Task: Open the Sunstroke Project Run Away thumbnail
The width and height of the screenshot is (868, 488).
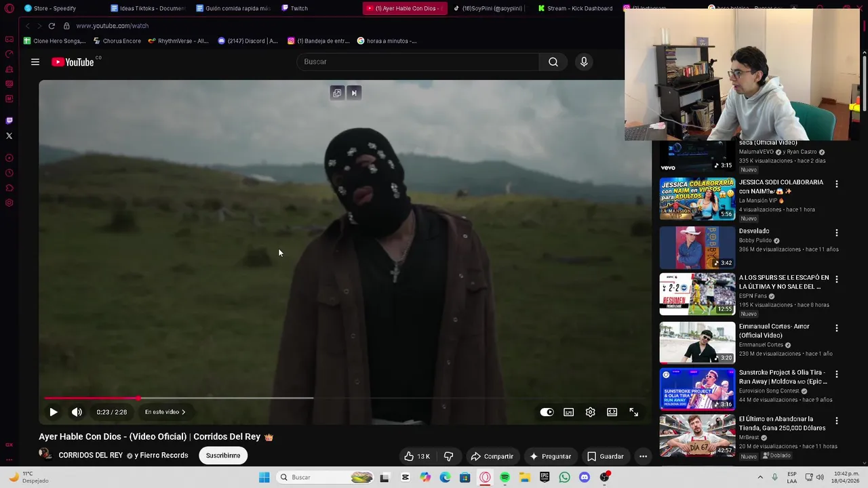Action: coord(697,389)
